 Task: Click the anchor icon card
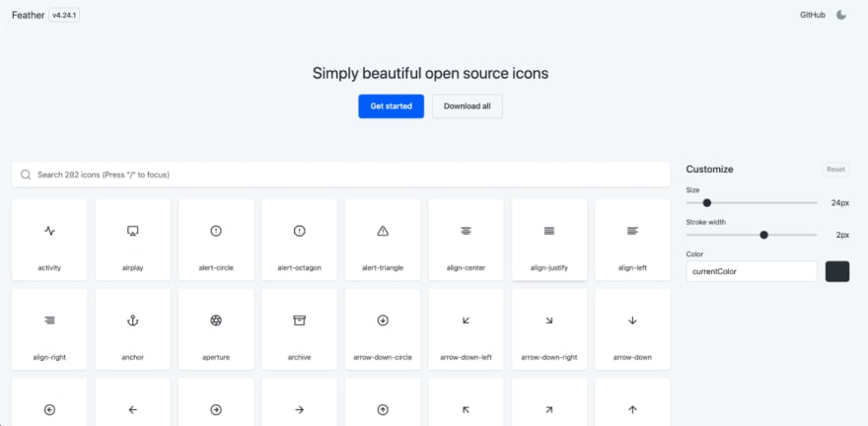[133, 329]
